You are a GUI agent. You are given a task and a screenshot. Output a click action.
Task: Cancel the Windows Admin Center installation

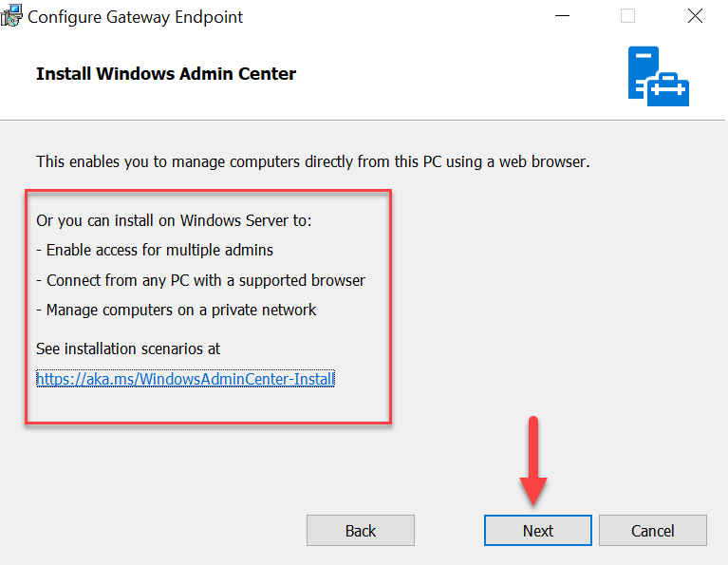point(653,530)
